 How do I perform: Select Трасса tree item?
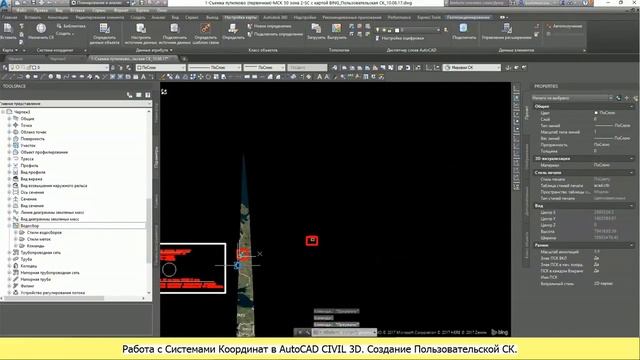[x=27, y=159]
